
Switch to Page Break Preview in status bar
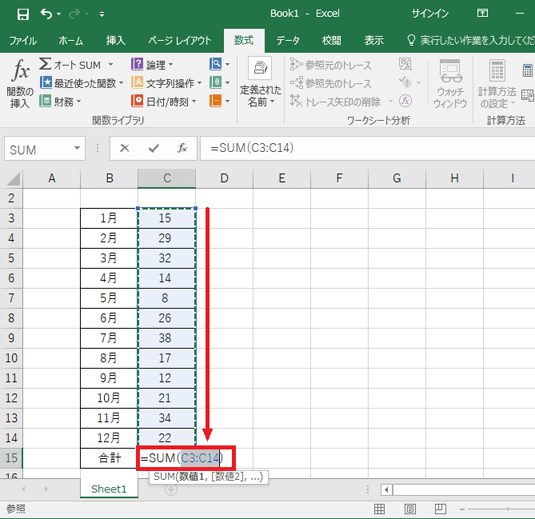pyautogui.click(x=440, y=509)
